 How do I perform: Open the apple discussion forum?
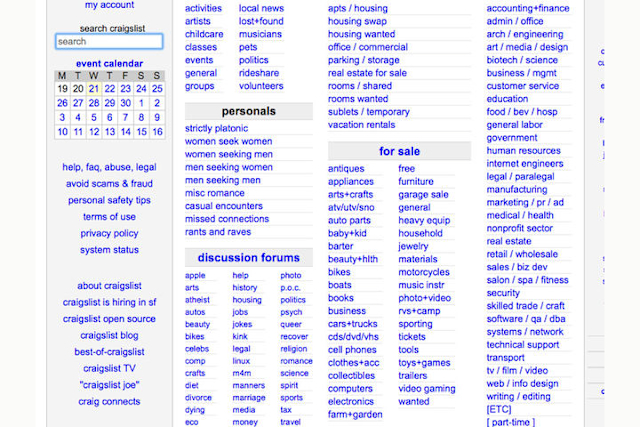coord(195,276)
